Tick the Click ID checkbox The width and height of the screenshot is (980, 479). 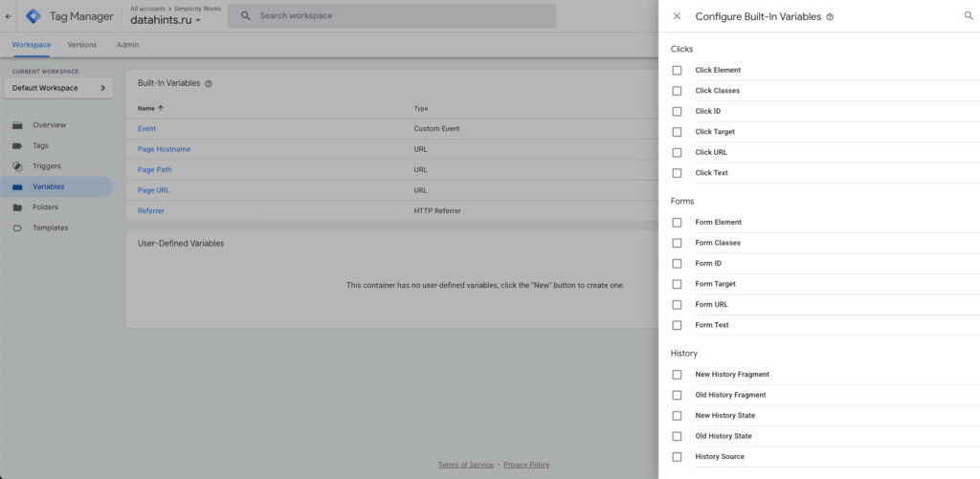point(677,112)
